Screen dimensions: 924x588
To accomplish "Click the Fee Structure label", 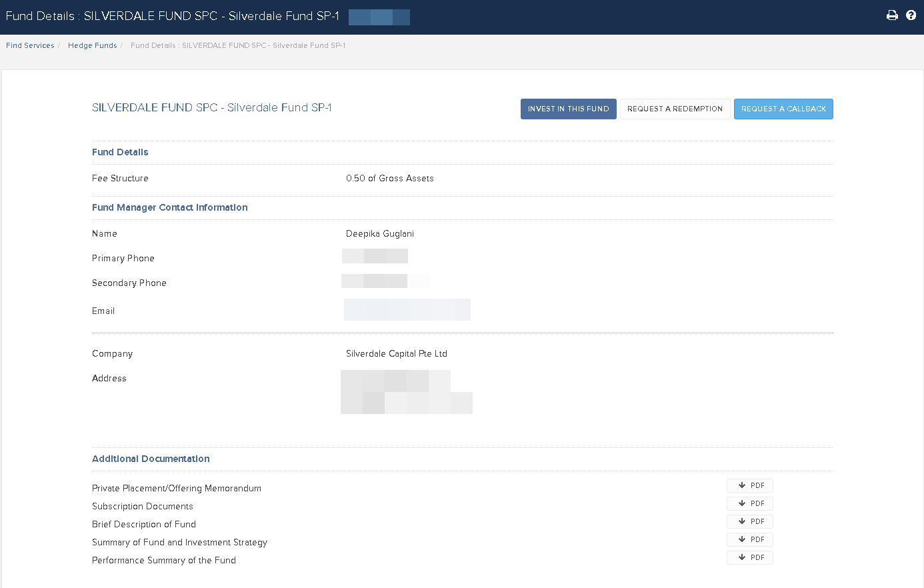I will tap(120, 178).
